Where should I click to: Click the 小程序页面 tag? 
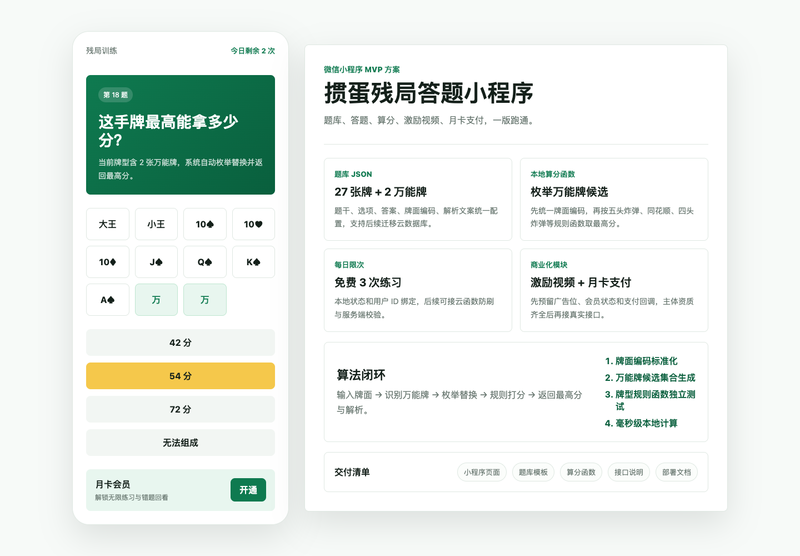pos(482,472)
